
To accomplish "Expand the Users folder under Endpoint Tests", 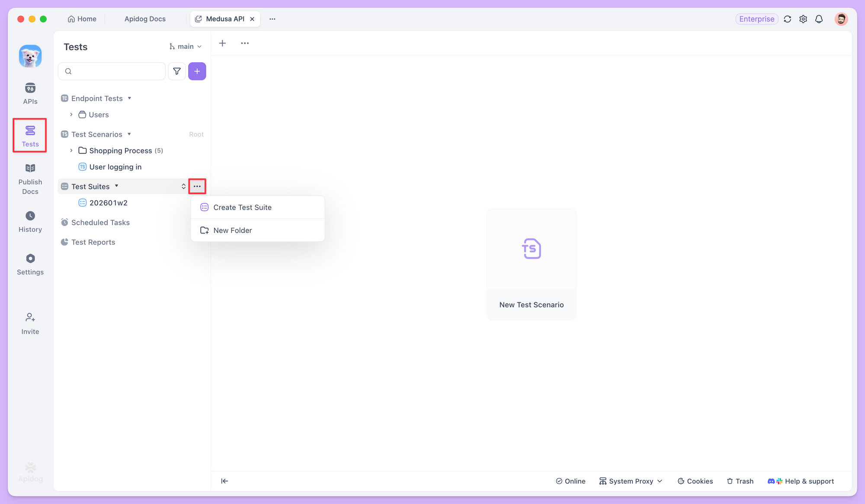I will pyautogui.click(x=71, y=115).
